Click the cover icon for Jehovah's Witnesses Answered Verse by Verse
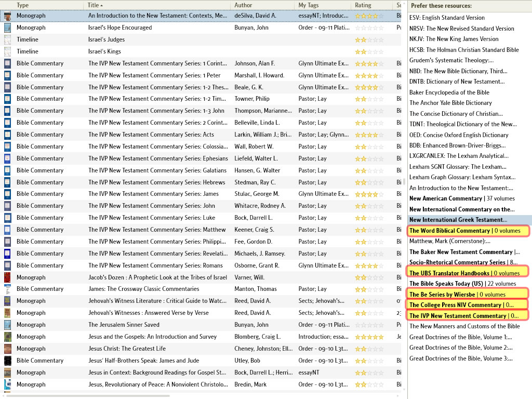The height and width of the screenshot is (399, 532). point(7,313)
